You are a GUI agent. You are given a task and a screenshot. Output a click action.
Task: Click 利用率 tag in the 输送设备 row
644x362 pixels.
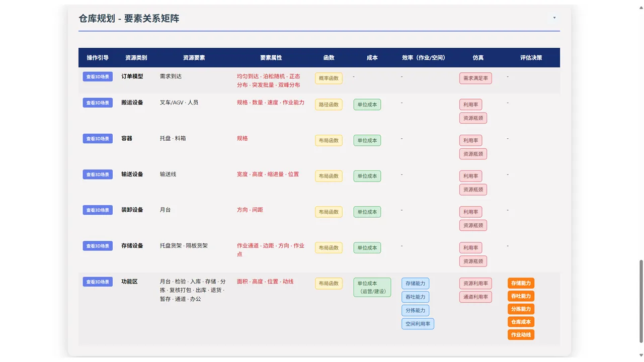[470, 176]
